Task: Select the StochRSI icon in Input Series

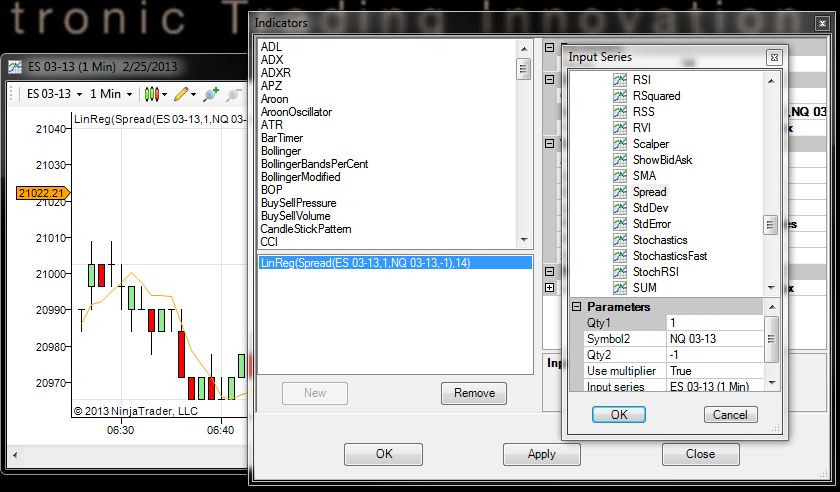Action: [x=620, y=272]
